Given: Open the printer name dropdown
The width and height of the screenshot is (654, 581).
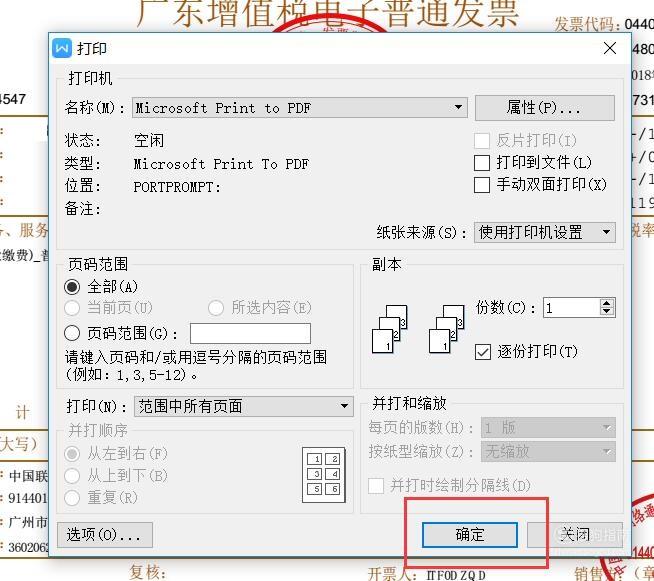Looking at the screenshot, I should (x=299, y=108).
